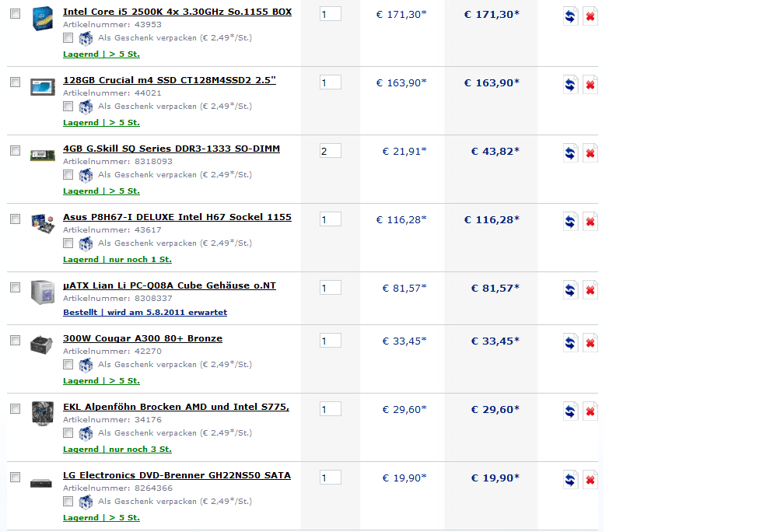The width and height of the screenshot is (784, 532).
Task: Click refresh icon for Intel Core i5 row
Action: [x=570, y=16]
